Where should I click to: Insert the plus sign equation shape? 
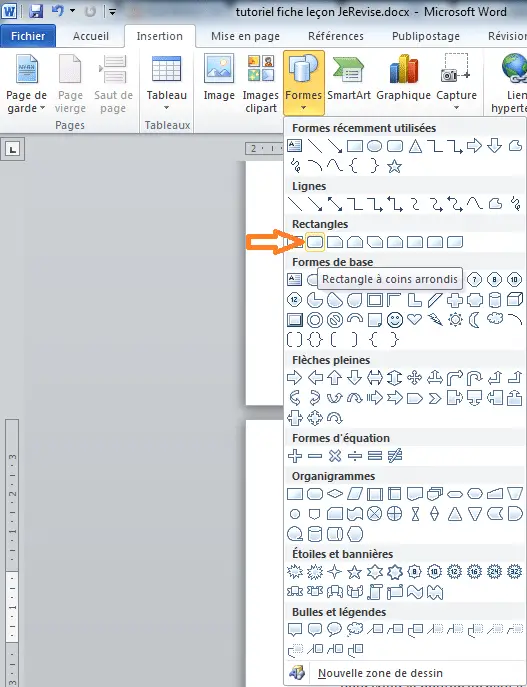coord(295,456)
